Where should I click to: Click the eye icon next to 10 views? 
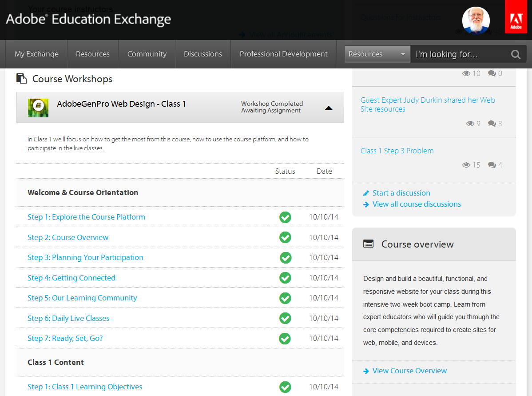tap(466, 73)
